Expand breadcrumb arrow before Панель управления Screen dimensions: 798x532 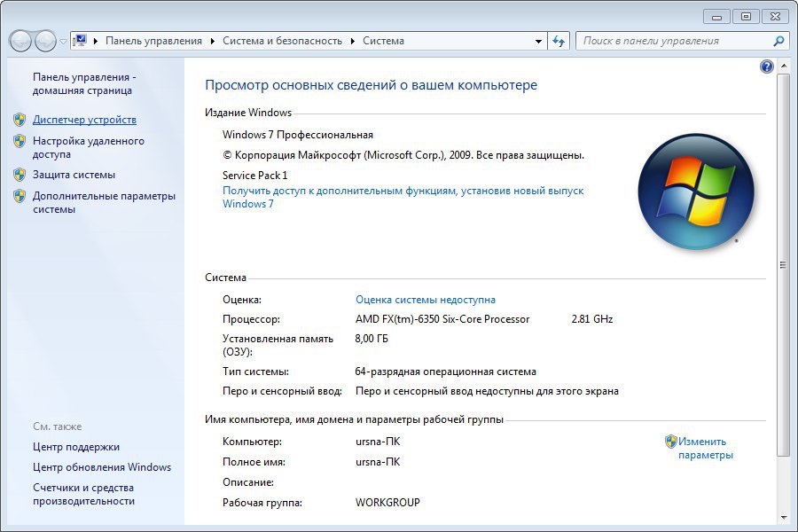coord(96,41)
